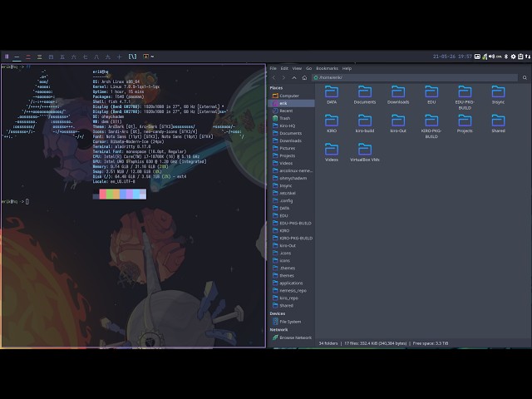Switch to workspace tag 五
532x399 pixels.
(62, 57)
